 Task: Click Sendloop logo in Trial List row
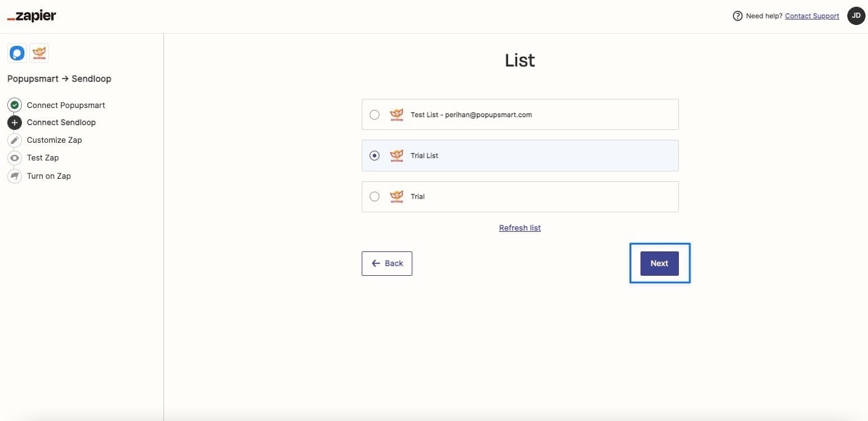396,156
